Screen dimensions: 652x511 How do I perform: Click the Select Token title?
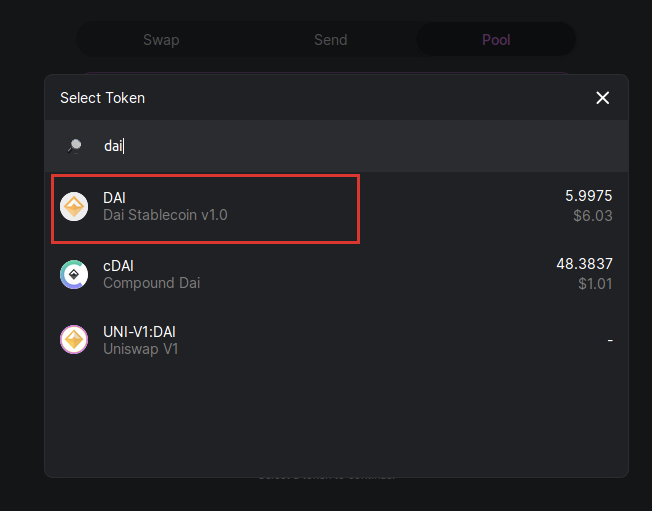click(103, 98)
